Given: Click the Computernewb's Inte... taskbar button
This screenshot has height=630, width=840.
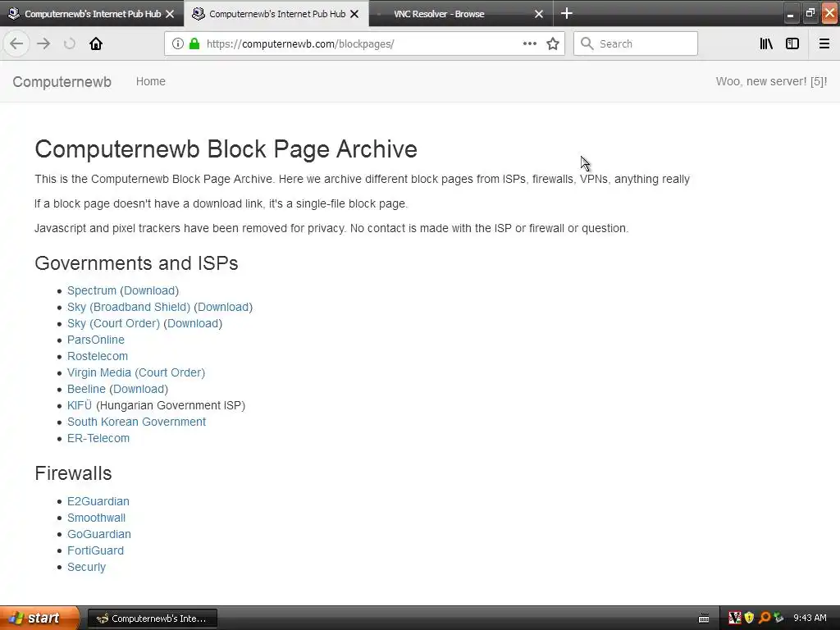Looking at the screenshot, I should (152, 619).
